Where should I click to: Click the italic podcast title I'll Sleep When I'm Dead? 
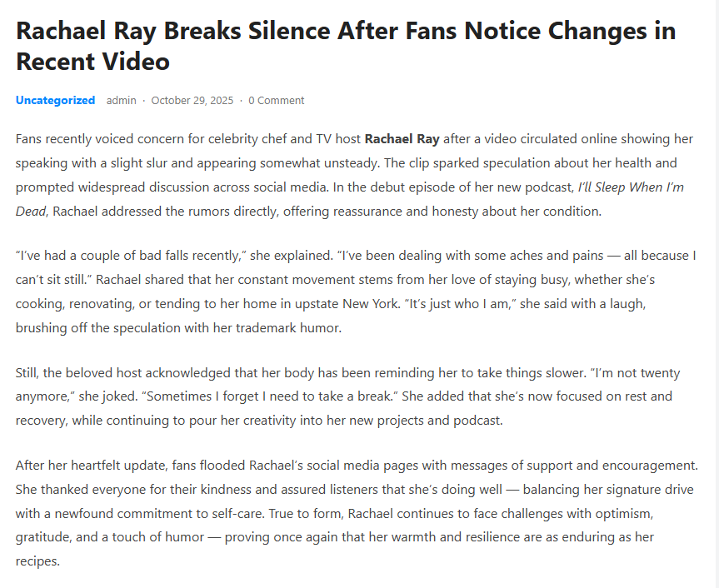630,187
